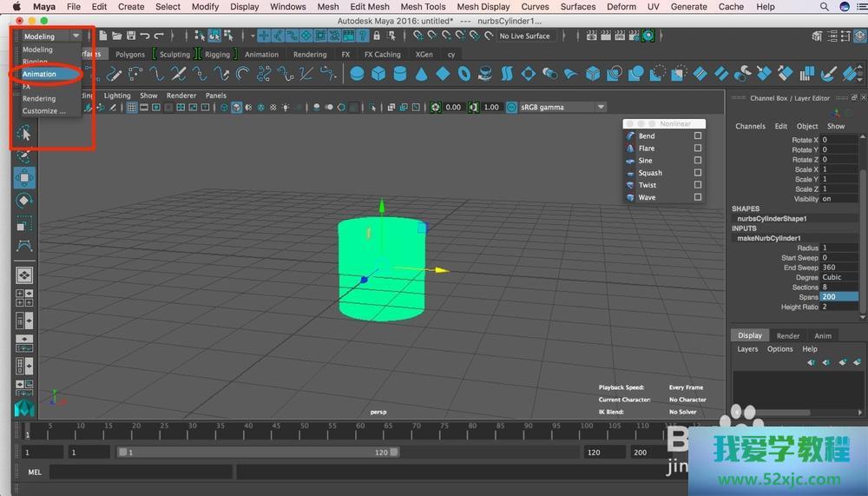Viewport: 868px width, 496px height.
Task: Select the Rotate tool in the toolbox
Action: pos(24,201)
